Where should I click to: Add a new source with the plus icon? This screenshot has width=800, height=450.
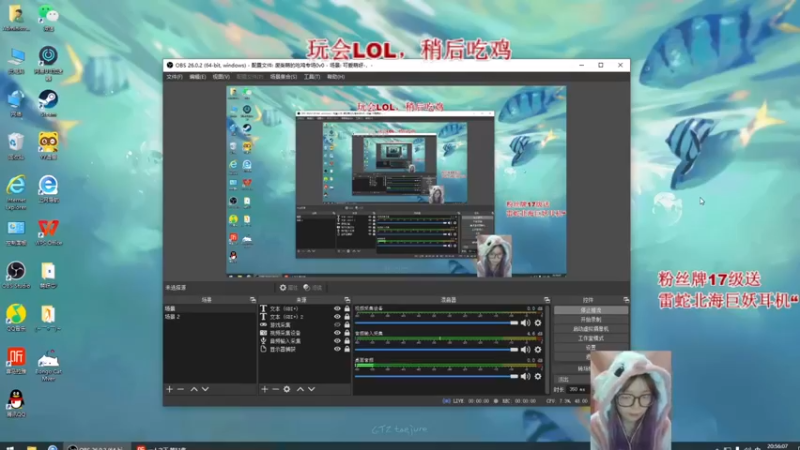click(x=264, y=389)
